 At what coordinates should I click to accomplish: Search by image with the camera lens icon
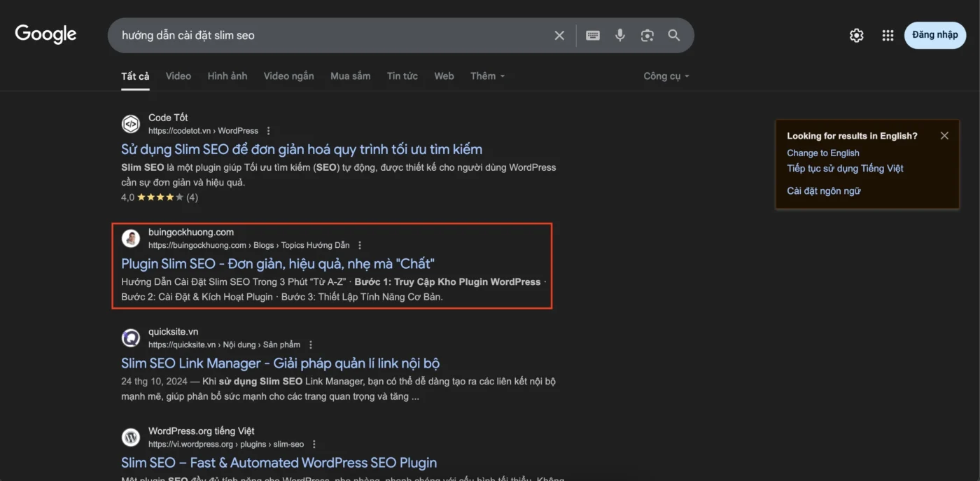point(647,35)
